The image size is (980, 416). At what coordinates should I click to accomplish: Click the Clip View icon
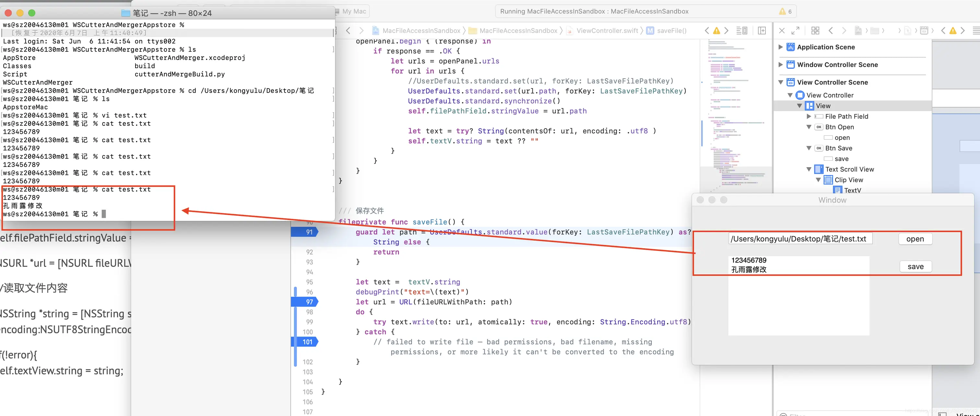[828, 180]
